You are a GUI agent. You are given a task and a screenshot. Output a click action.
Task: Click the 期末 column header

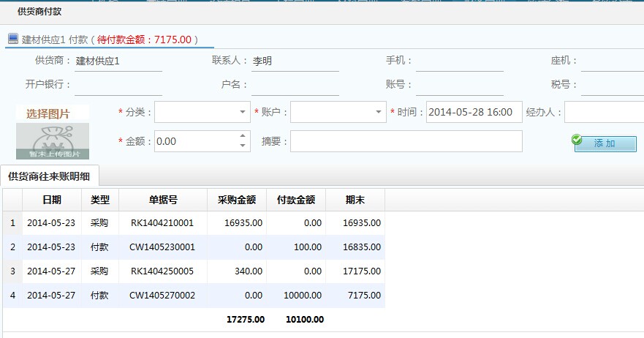tap(355, 200)
